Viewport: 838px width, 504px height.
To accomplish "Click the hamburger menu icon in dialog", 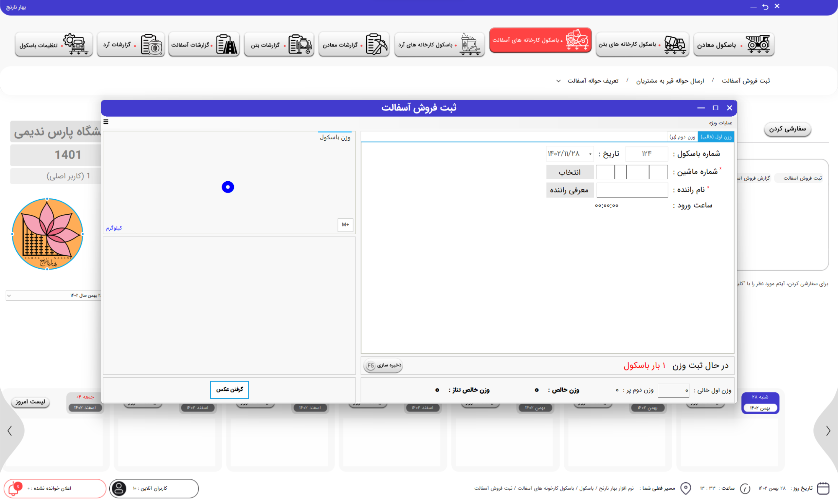I will (106, 122).
